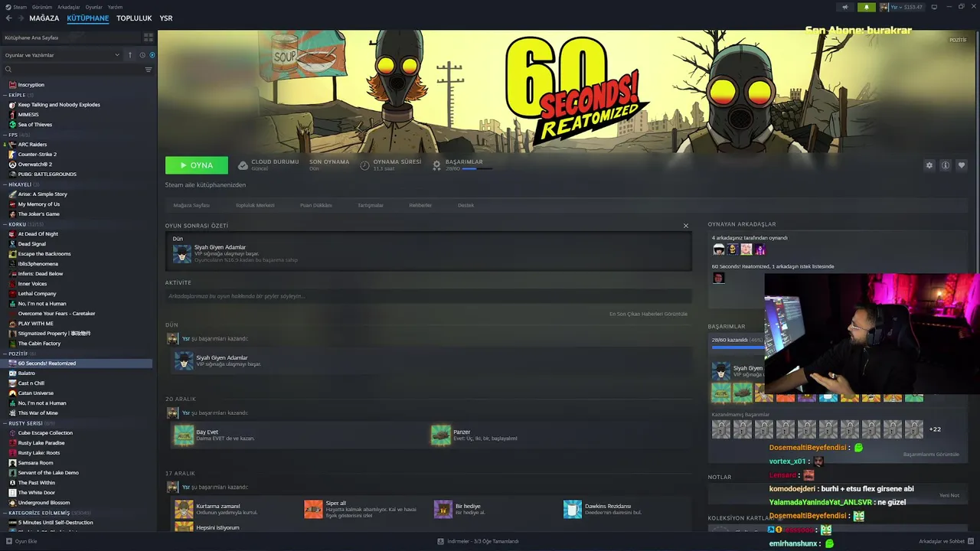Open the announcements megaphone icon

[845, 7]
